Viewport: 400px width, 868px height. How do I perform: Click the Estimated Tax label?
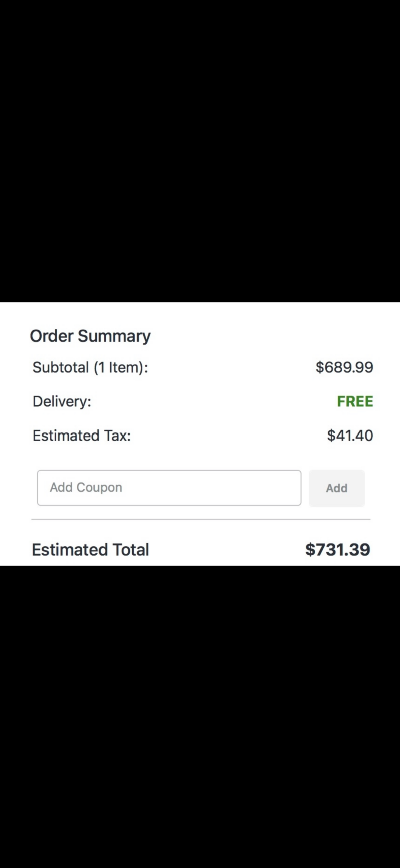tap(82, 436)
